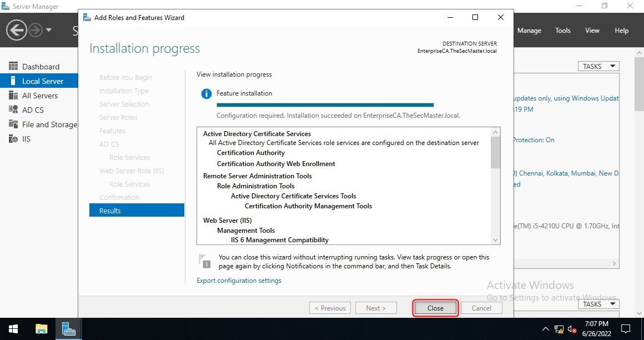Click the Active Directory Certificate Services heading
Screen dimensions: 644x340
pyautogui.click(x=257, y=134)
